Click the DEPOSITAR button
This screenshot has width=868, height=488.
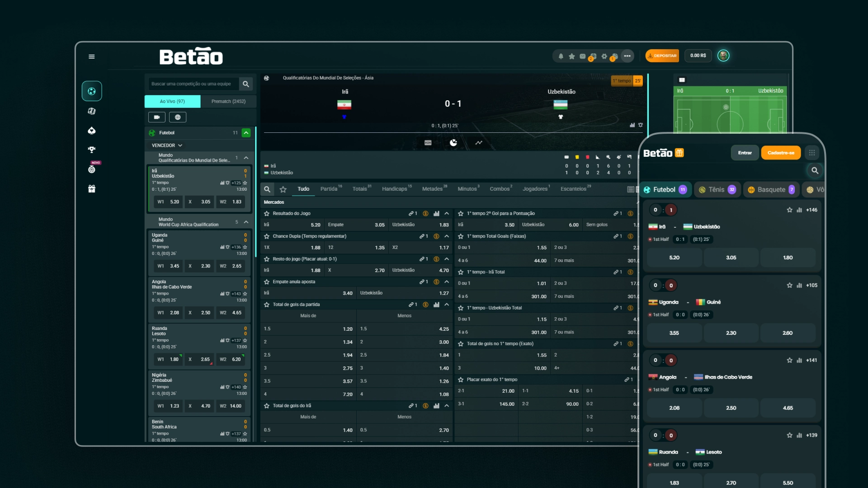pos(662,56)
